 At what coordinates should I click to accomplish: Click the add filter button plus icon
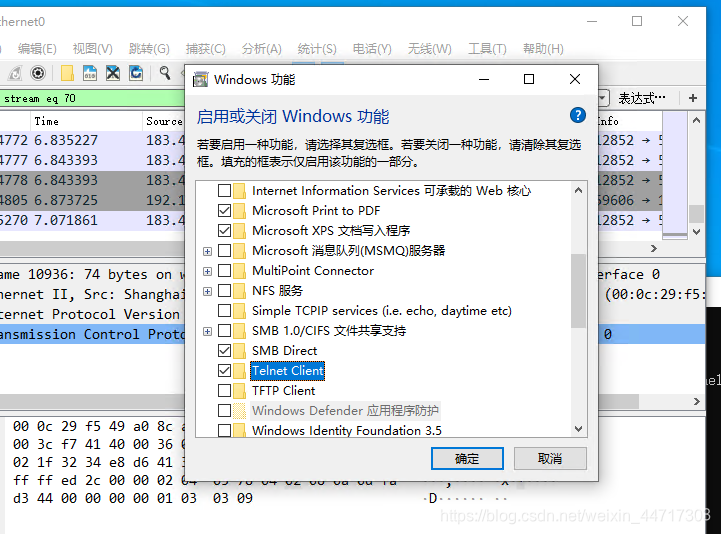[692, 98]
